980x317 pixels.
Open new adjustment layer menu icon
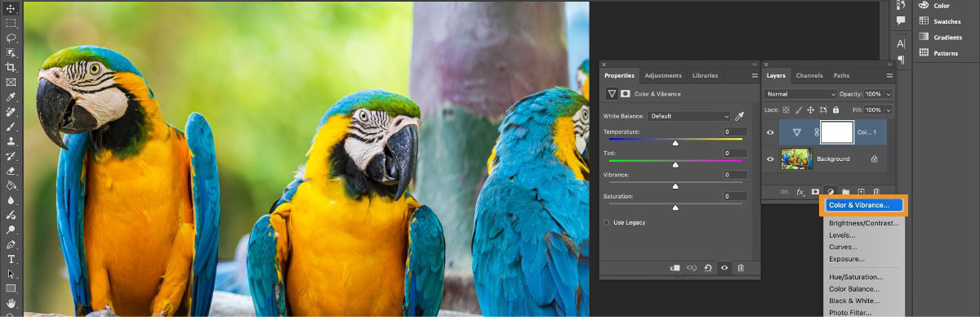click(831, 191)
